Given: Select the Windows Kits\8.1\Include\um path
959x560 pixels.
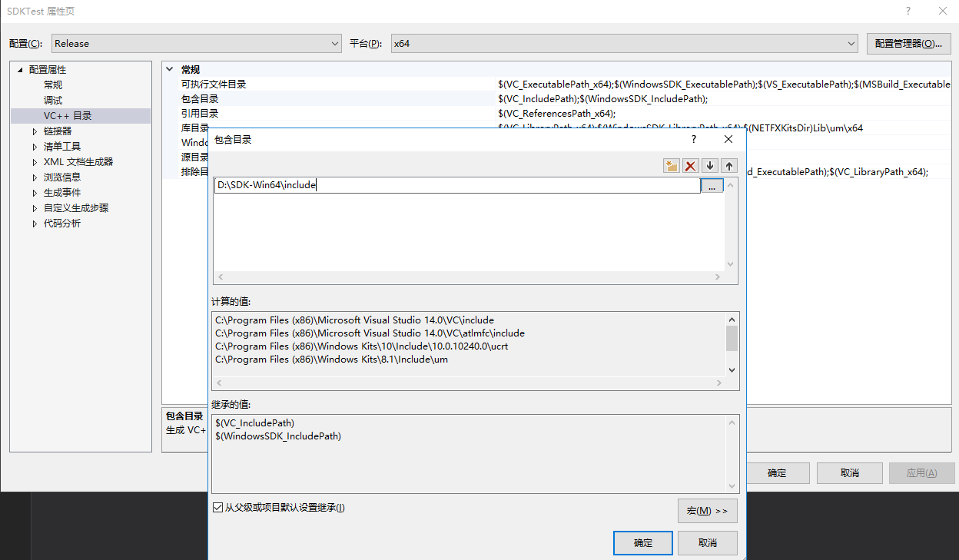Looking at the screenshot, I should [331, 360].
